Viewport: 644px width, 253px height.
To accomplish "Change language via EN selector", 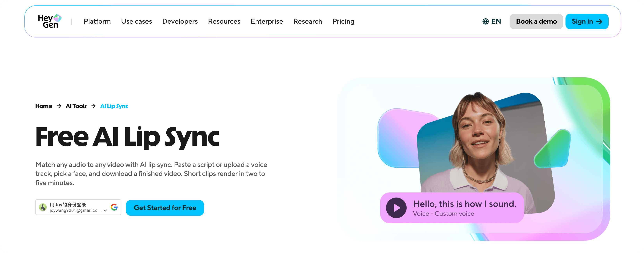I will (492, 21).
